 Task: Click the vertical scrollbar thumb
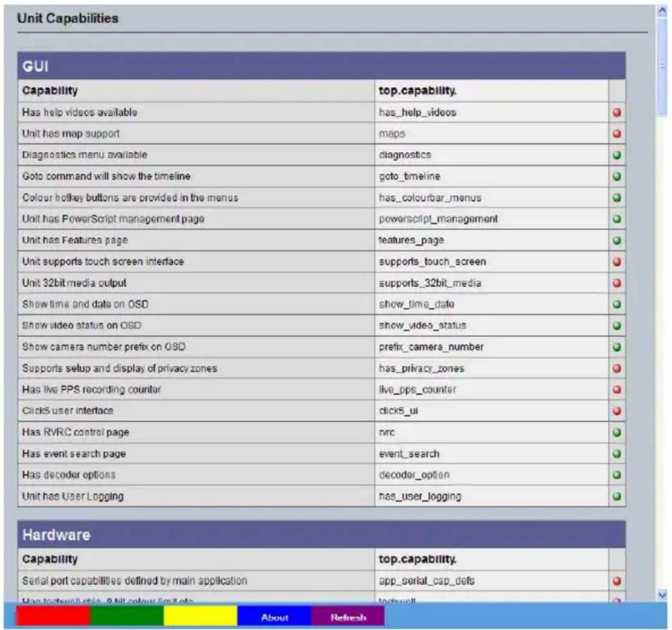662,67
